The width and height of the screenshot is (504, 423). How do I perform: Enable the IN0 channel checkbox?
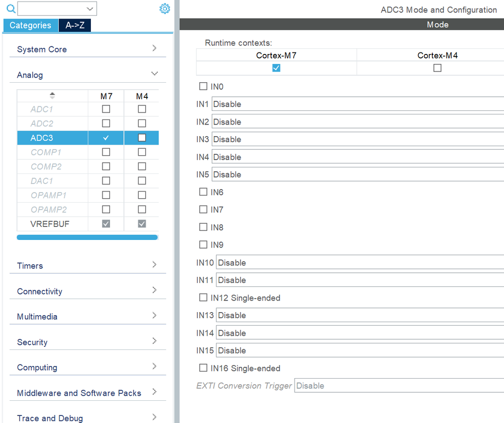[x=203, y=86]
